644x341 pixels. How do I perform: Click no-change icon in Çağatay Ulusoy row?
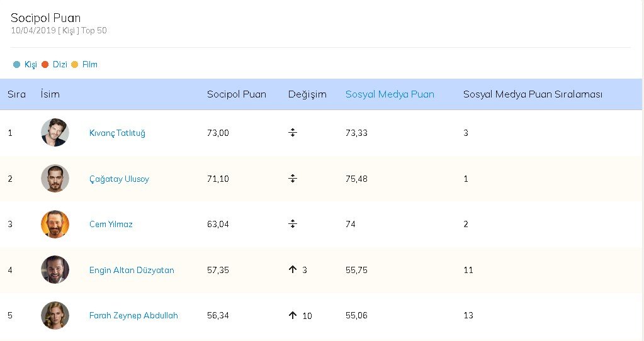tap(293, 179)
